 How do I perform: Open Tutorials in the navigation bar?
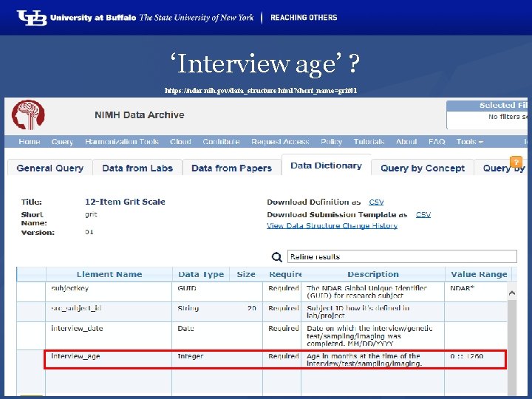click(x=369, y=141)
